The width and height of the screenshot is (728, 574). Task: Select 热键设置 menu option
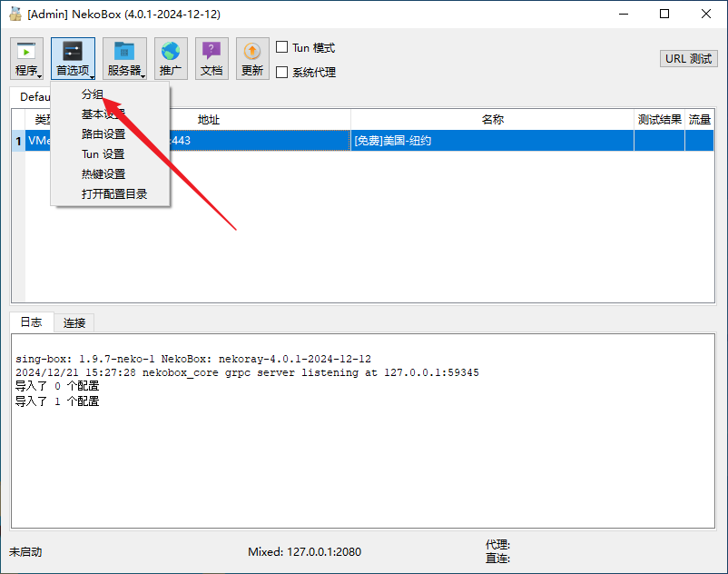pyautogui.click(x=103, y=174)
